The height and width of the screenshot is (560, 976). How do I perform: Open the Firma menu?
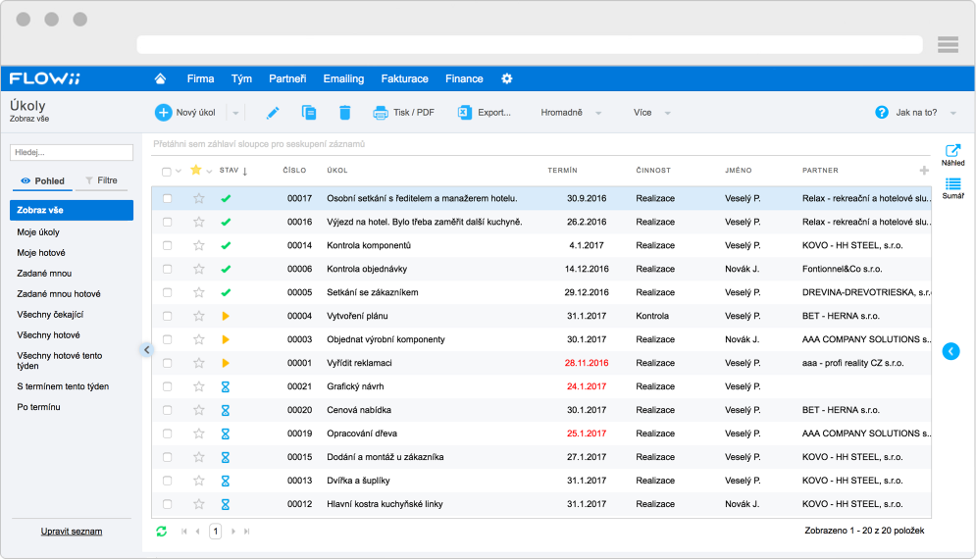point(200,78)
